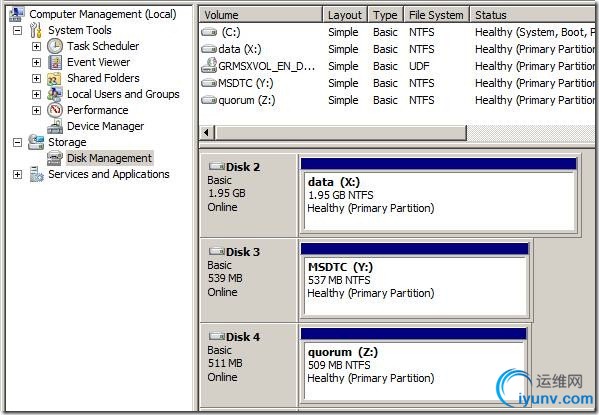Select the (C:) volume row name

(x=231, y=32)
